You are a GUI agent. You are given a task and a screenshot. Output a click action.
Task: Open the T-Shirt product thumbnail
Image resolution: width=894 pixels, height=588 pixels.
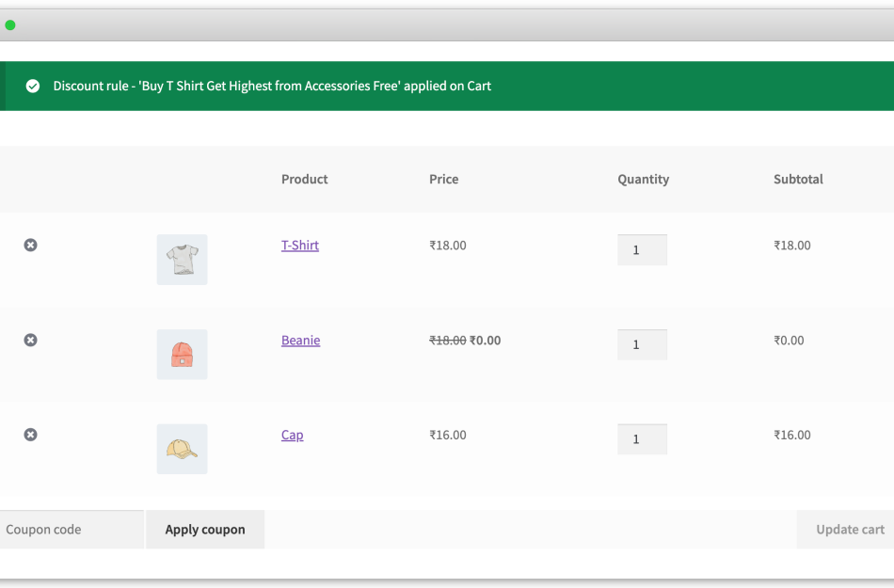coord(182,260)
